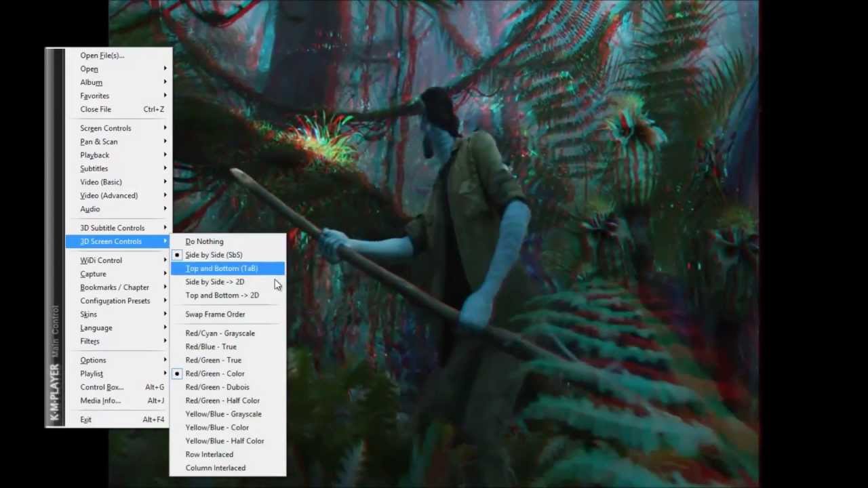Expand the Open submenu
Screen dimensions: 868x488
pos(118,69)
